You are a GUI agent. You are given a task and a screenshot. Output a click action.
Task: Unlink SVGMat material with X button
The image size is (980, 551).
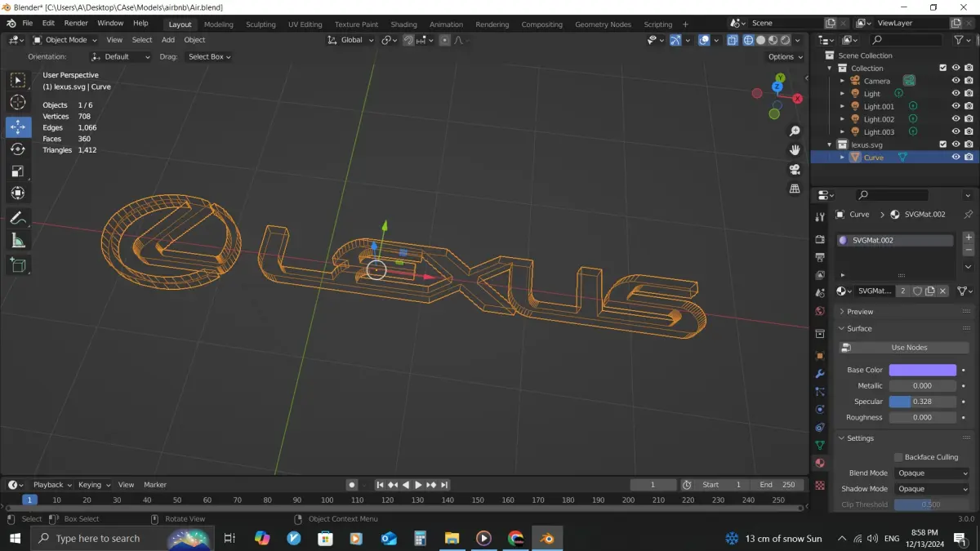pos(942,291)
